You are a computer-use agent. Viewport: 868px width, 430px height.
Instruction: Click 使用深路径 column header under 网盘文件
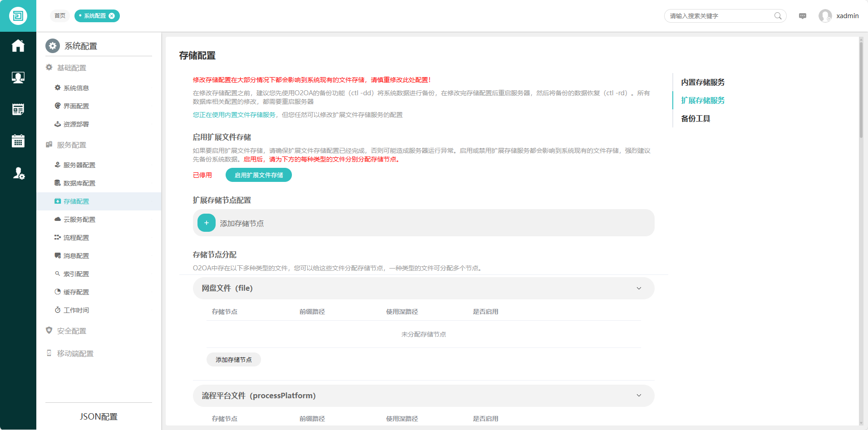point(402,312)
